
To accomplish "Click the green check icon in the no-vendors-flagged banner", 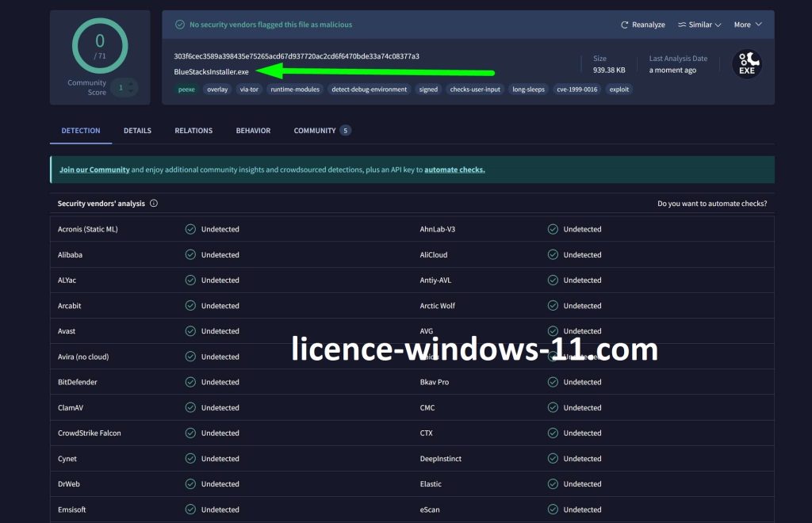I will click(x=179, y=25).
